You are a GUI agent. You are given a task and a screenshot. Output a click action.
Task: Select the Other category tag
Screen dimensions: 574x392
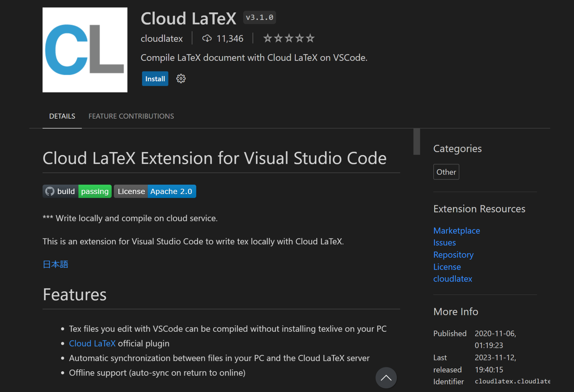tap(446, 172)
